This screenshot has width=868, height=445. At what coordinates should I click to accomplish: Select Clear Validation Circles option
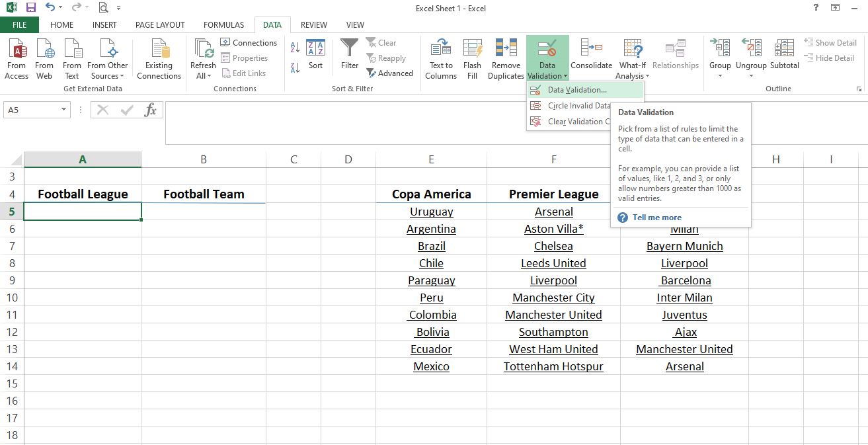coord(578,121)
